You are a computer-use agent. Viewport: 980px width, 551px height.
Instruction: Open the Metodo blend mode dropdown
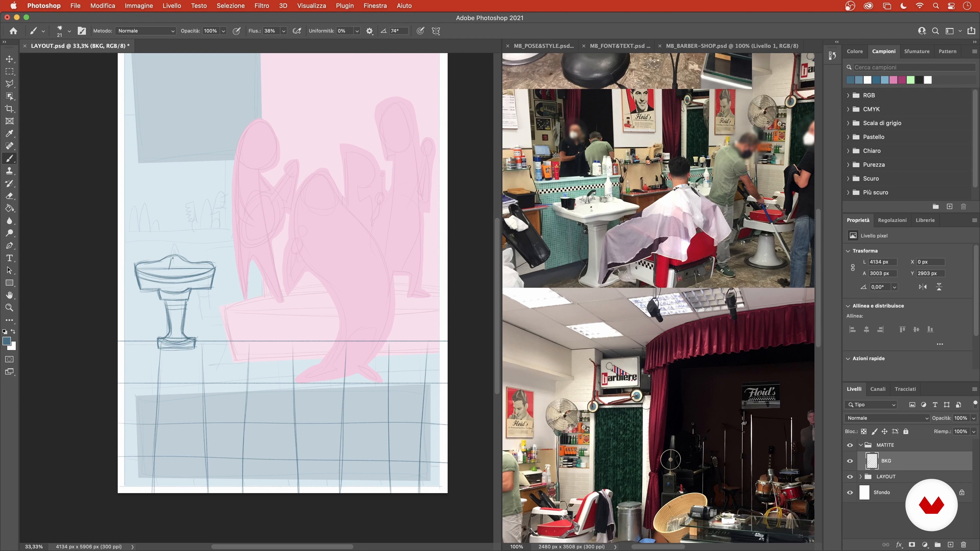146,31
